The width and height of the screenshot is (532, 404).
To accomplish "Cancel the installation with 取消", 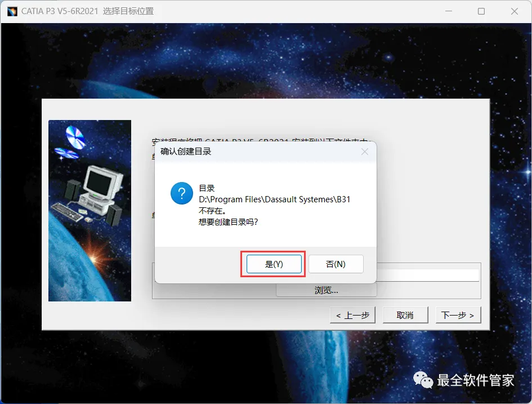I will [x=405, y=315].
